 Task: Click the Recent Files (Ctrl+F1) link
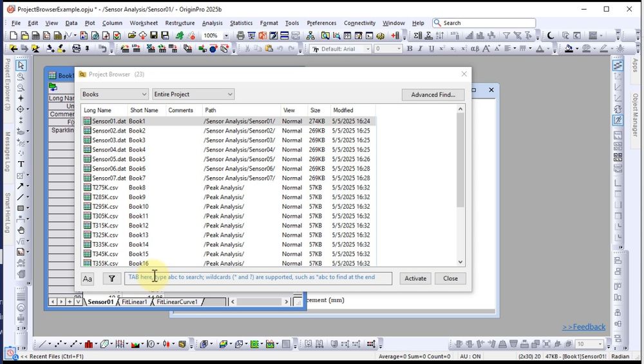pos(53,357)
